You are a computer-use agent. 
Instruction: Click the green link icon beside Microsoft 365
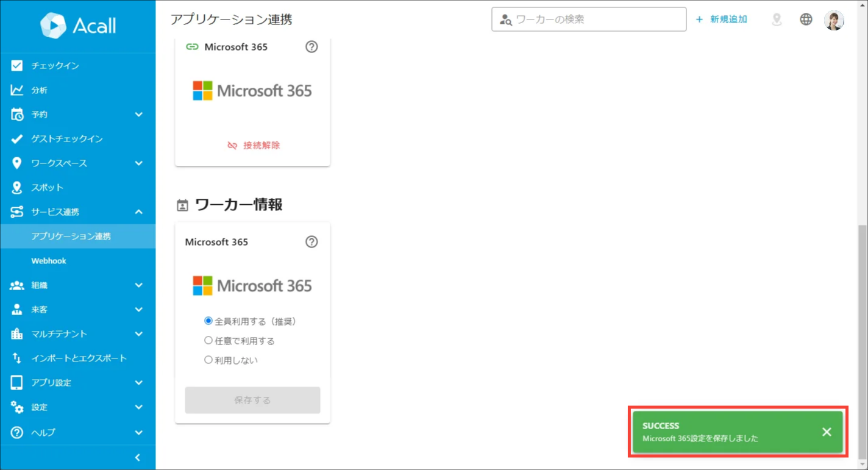pyautogui.click(x=192, y=47)
